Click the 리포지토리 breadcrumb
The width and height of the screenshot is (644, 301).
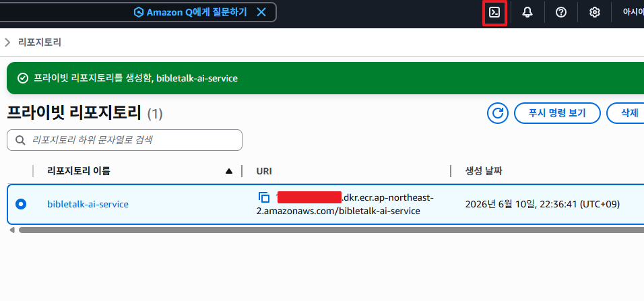coord(40,42)
